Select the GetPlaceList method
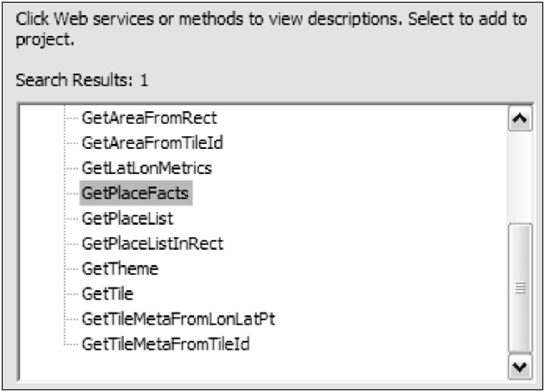This screenshot has width=545, height=392. coord(127,219)
